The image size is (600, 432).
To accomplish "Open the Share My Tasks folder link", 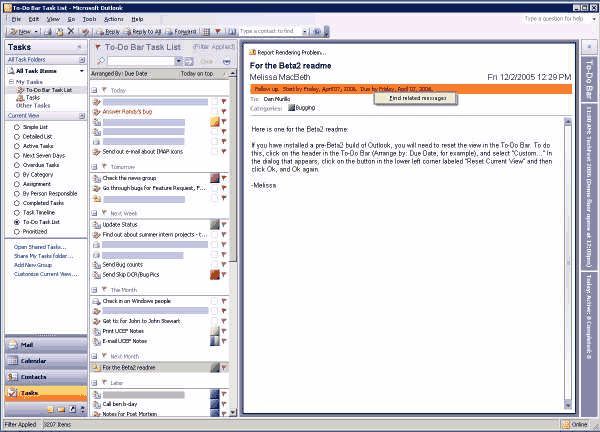I will 44,256.
